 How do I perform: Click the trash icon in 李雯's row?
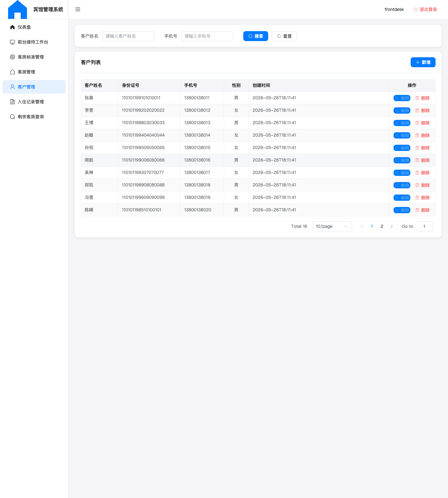tap(417, 110)
